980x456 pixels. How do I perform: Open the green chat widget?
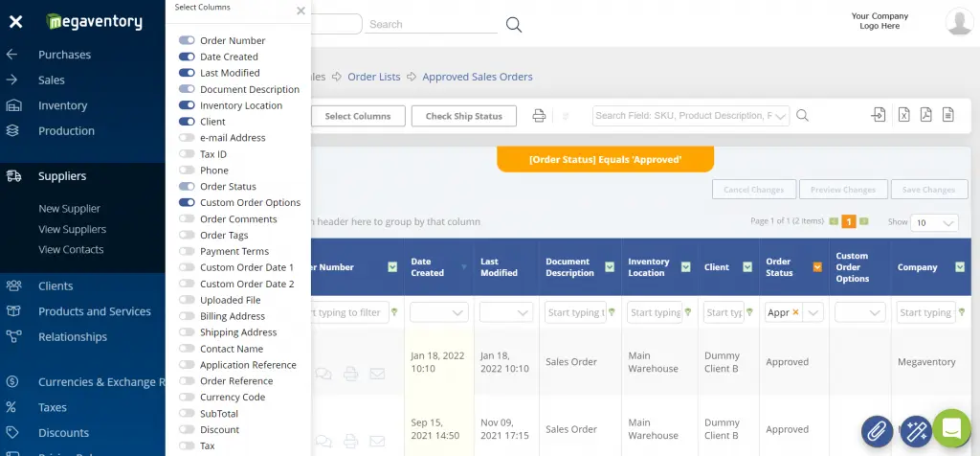click(951, 428)
